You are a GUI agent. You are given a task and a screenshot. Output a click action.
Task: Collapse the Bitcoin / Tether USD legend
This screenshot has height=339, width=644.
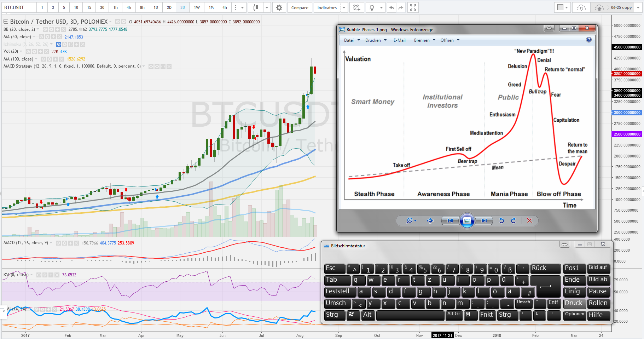6,22
